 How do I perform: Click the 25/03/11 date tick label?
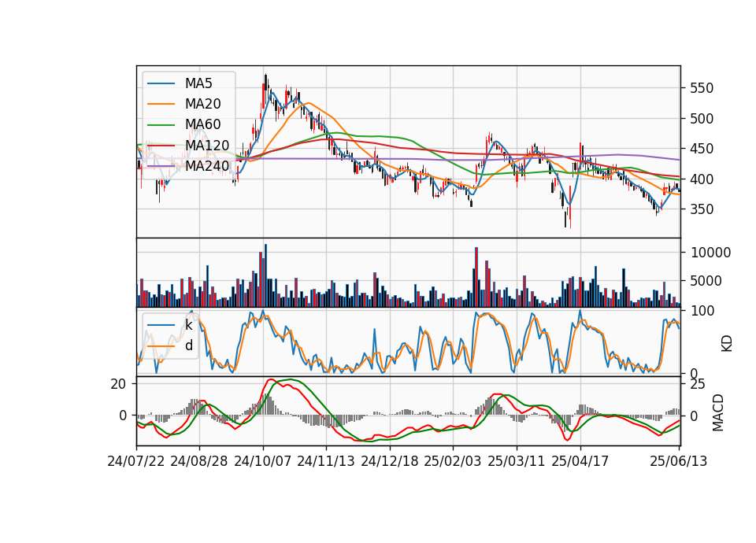[517, 461]
